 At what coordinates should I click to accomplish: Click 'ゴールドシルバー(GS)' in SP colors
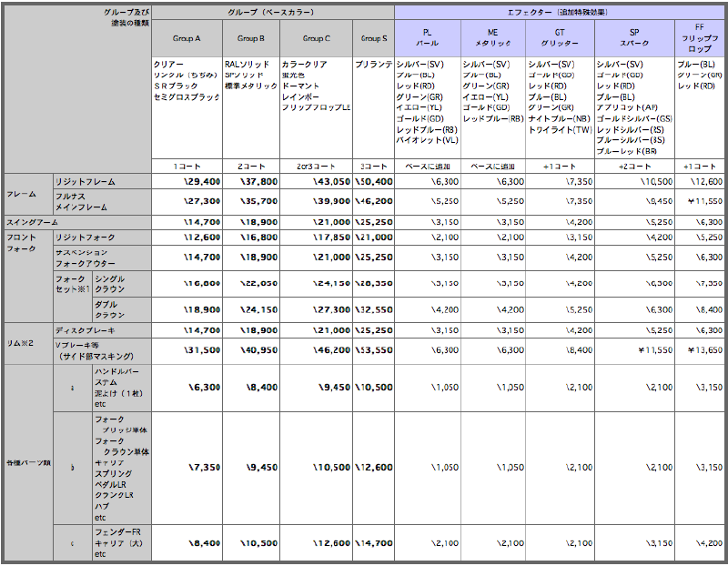[634, 119]
